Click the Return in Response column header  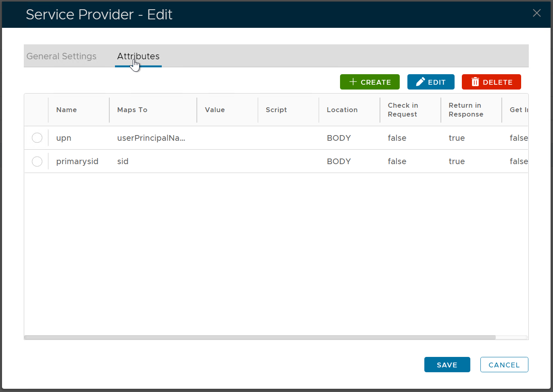click(x=466, y=110)
